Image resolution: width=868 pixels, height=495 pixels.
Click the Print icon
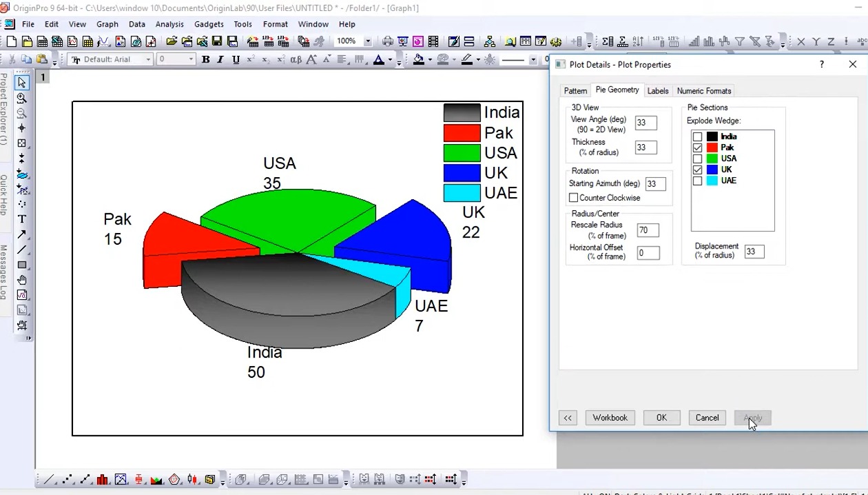(x=388, y=42)
